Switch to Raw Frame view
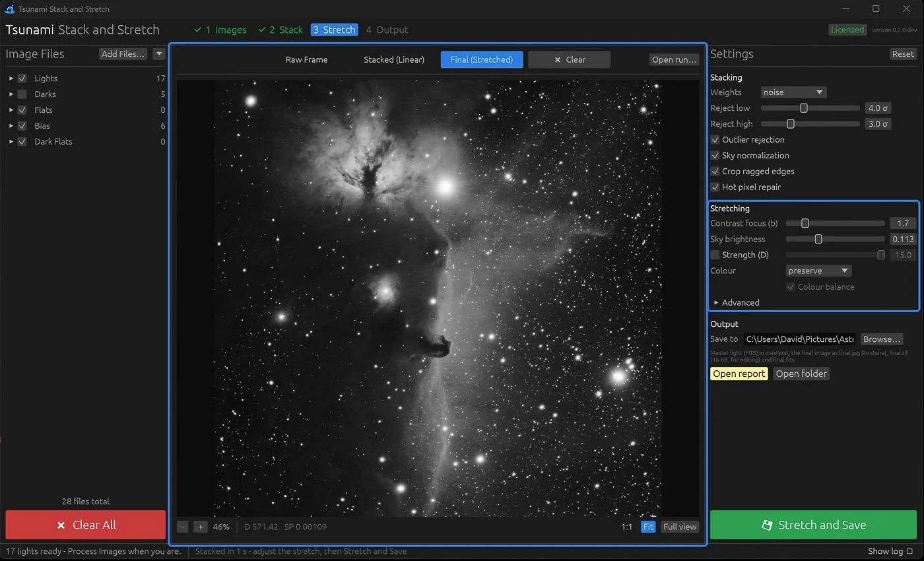Screen dimensions: 924x561 (306, 59)
